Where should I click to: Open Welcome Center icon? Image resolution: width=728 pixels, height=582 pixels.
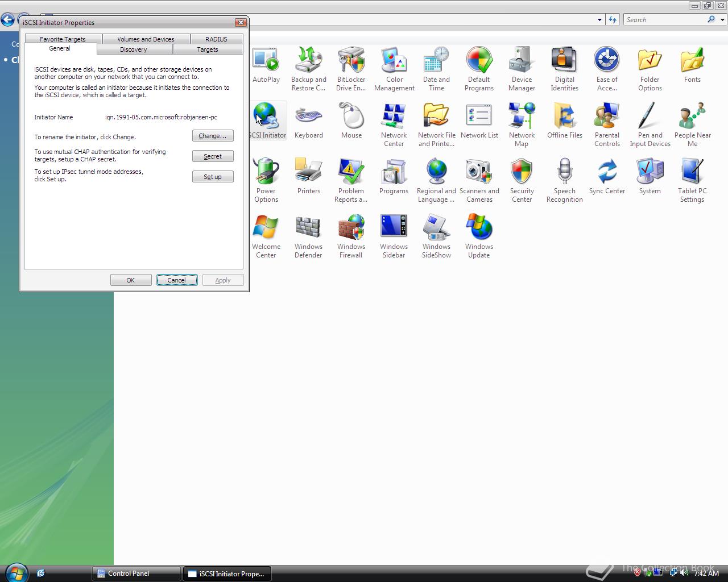point(266,236)
